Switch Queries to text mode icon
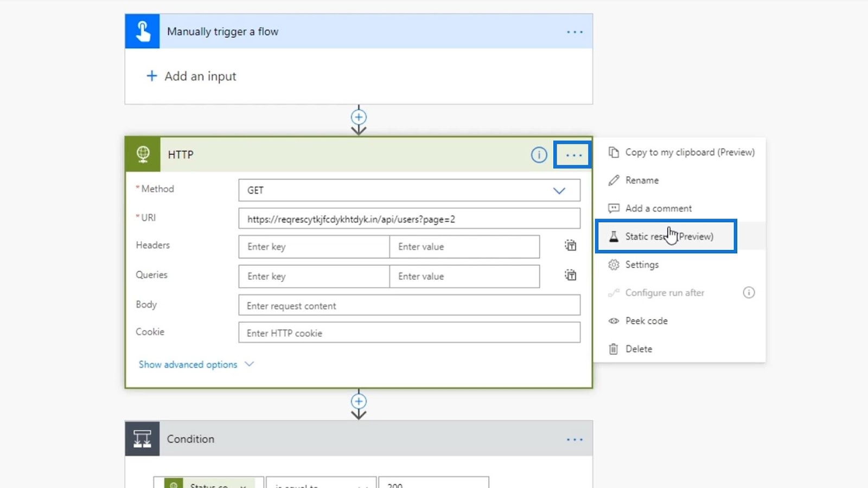 click(x=570, y=275)
